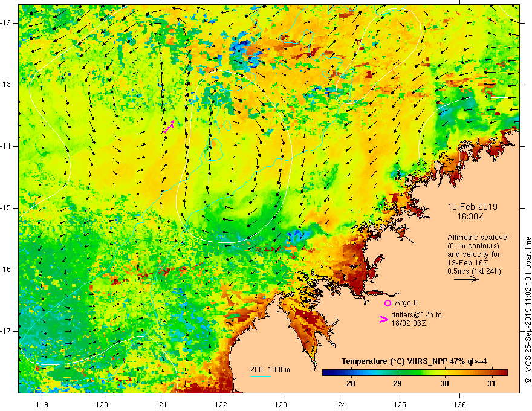Click the latitude axis label -13
Image resolution: width=532 pixels, height=411 pixels.
7,85
